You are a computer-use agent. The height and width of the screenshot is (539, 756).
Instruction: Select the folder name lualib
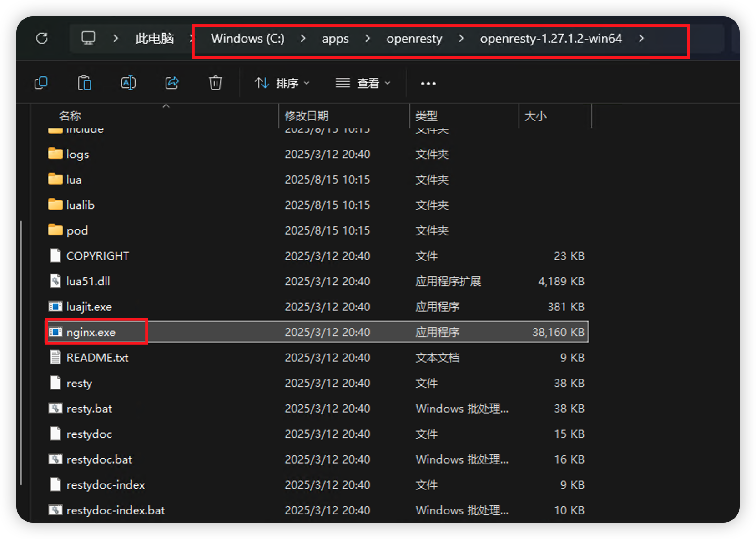coord(81,205)
